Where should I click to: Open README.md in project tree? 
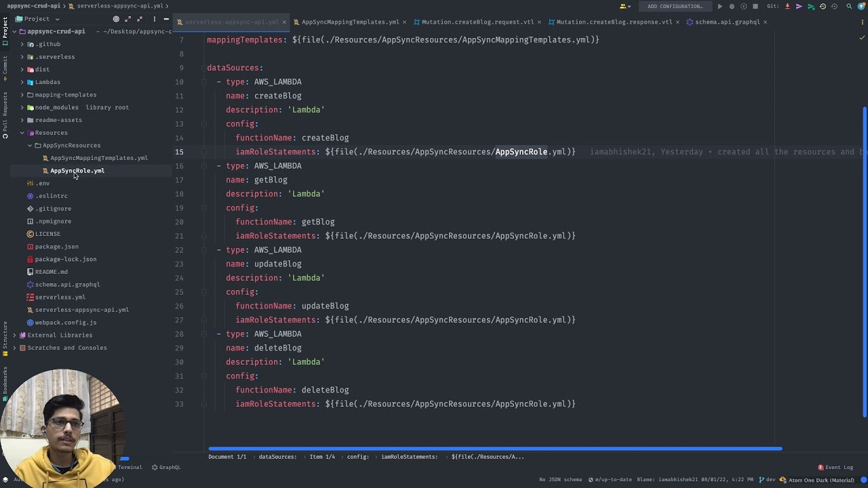(x=51, y=272)
